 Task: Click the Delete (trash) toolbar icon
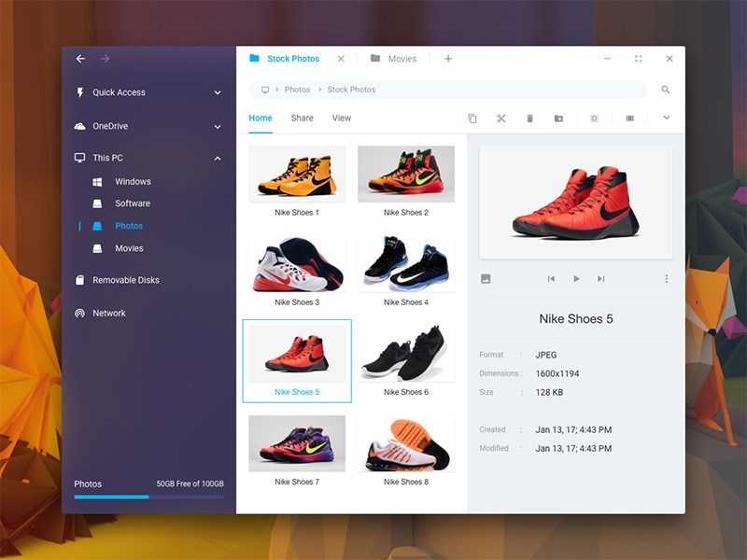(x=530, y=119)
